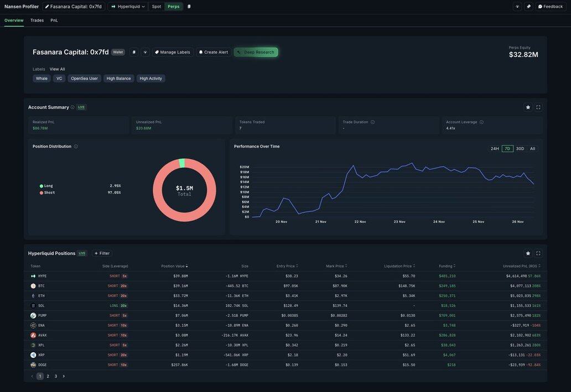This screenshot has width=571, height=392.
Task: Select the 30D performance range
Action: click(520, 149)
